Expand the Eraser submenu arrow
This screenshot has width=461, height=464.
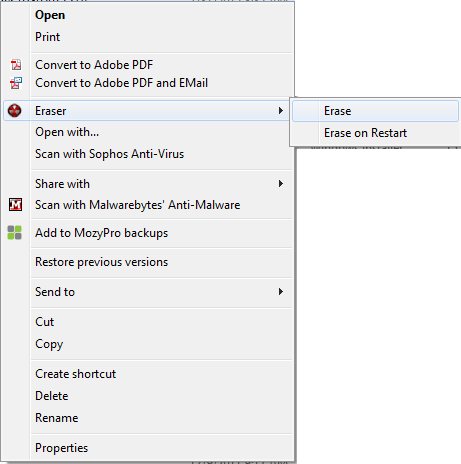pos(281,111)
